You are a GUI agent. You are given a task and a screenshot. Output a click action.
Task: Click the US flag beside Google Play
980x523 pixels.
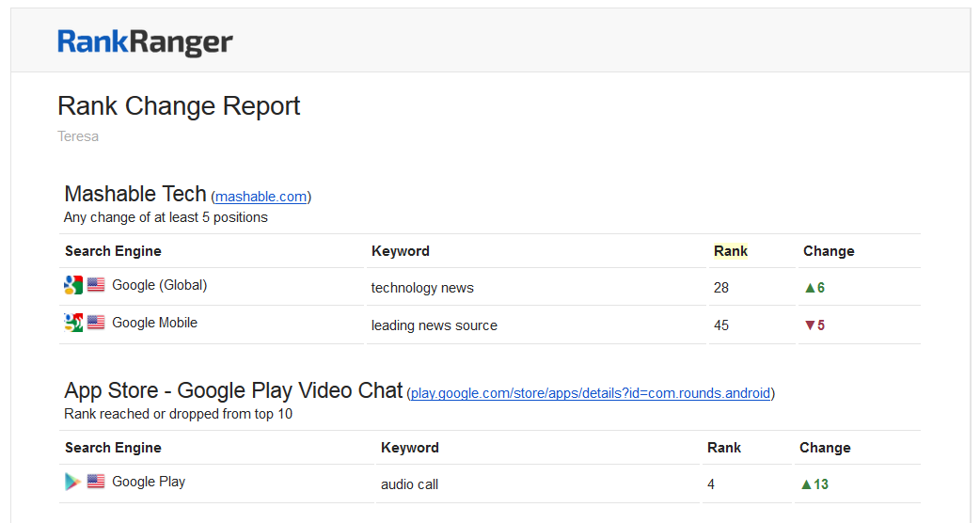[x=96, y=482]
